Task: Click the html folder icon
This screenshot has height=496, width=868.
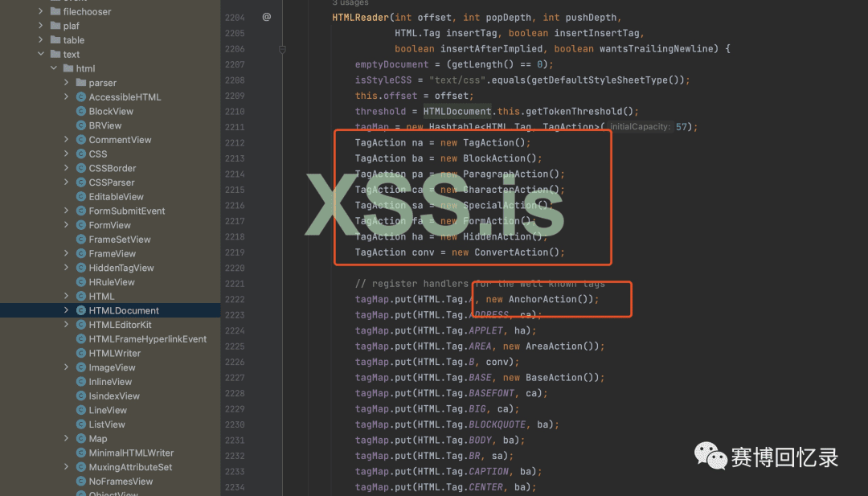Action: 68,68
